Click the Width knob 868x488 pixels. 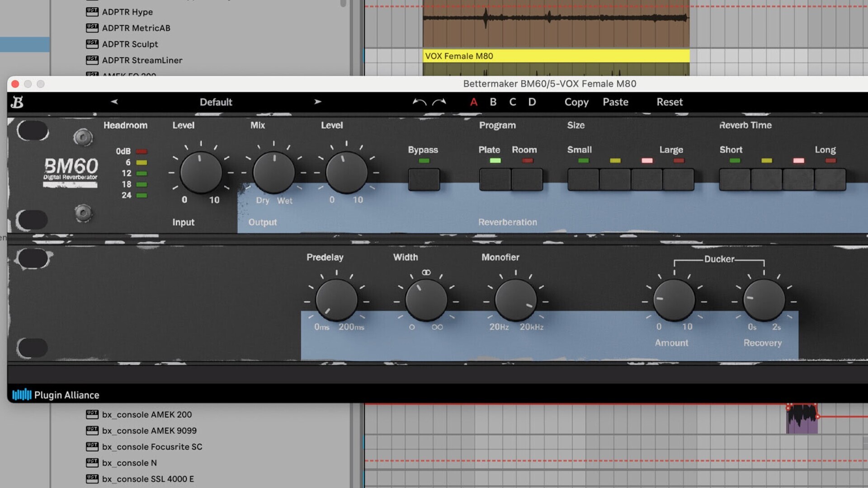click(426, 300)
